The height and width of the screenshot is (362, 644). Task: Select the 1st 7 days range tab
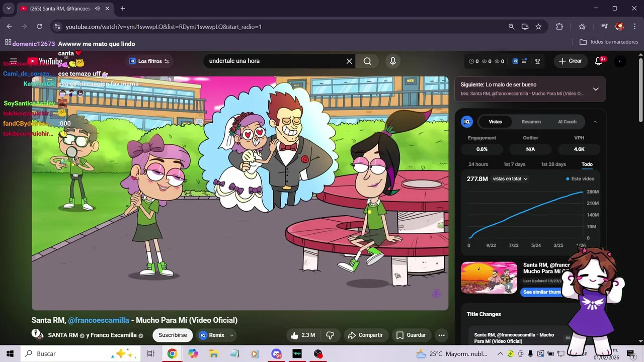point(514,164)
